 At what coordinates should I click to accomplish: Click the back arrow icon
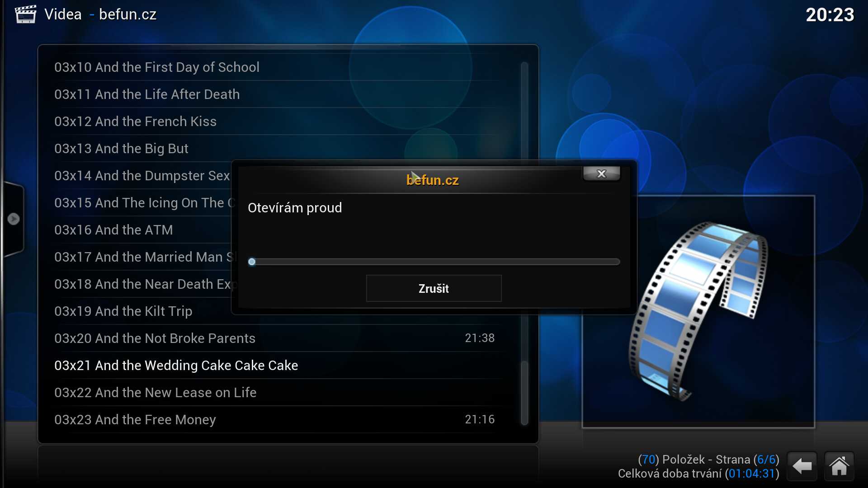point(802,466)
